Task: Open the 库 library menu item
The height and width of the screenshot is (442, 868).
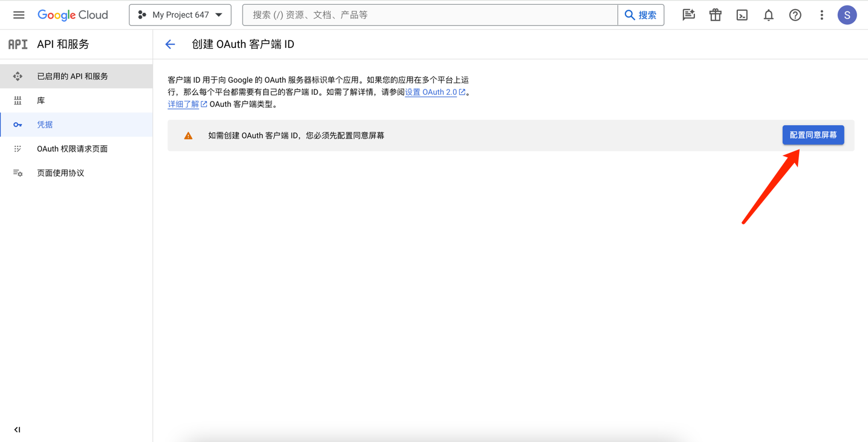Action: pos(76,100)
